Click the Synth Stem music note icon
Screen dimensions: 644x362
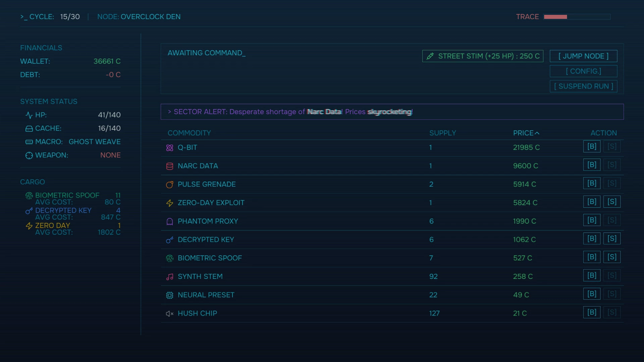(x=170, y=277)
